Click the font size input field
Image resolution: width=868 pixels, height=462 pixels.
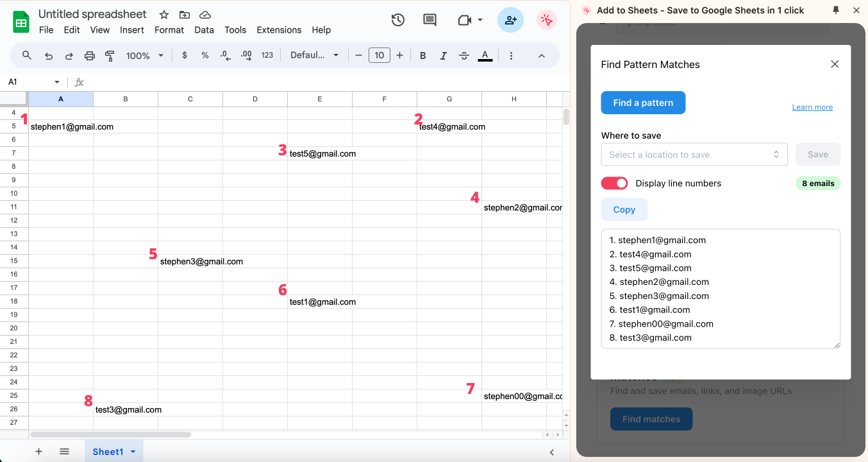coord(380,56)
